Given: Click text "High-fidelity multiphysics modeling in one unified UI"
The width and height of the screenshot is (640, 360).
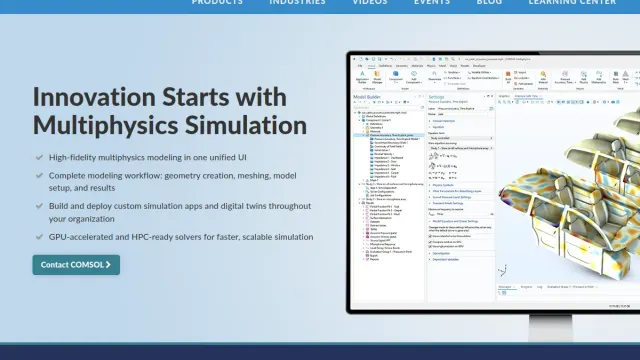Looking at the screenshot, I should point(148,158).
